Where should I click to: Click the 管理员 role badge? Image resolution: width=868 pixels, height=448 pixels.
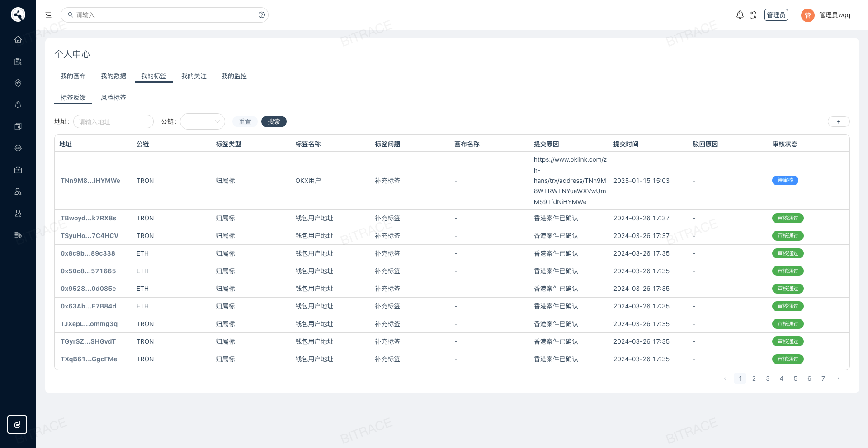tap(776, 15)
